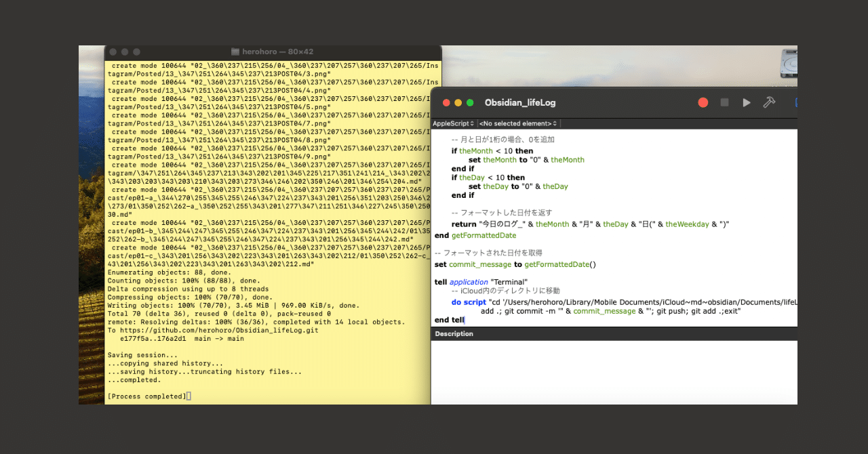Close the Obsidian_lifeLog Script Editor window
868x454 pixels.
pyautogui.click(x=446, y=103)
